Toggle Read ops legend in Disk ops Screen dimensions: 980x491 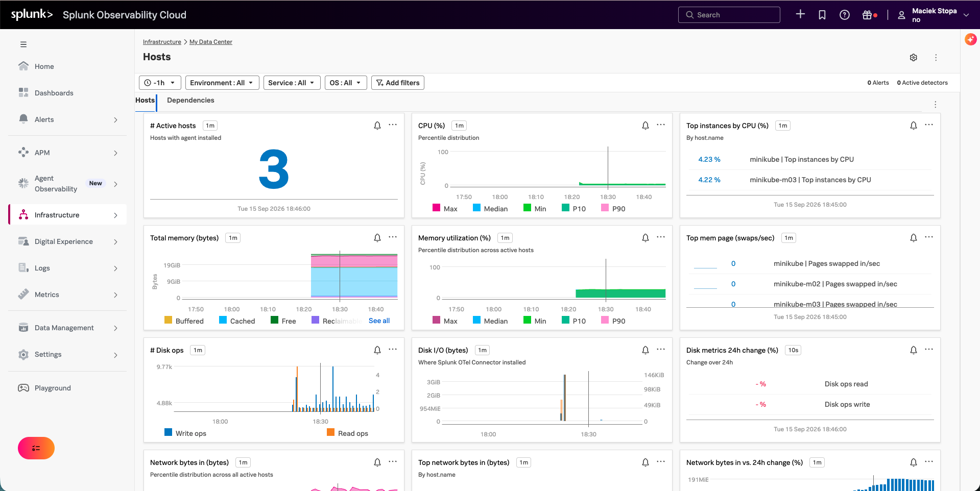[347, 433]
